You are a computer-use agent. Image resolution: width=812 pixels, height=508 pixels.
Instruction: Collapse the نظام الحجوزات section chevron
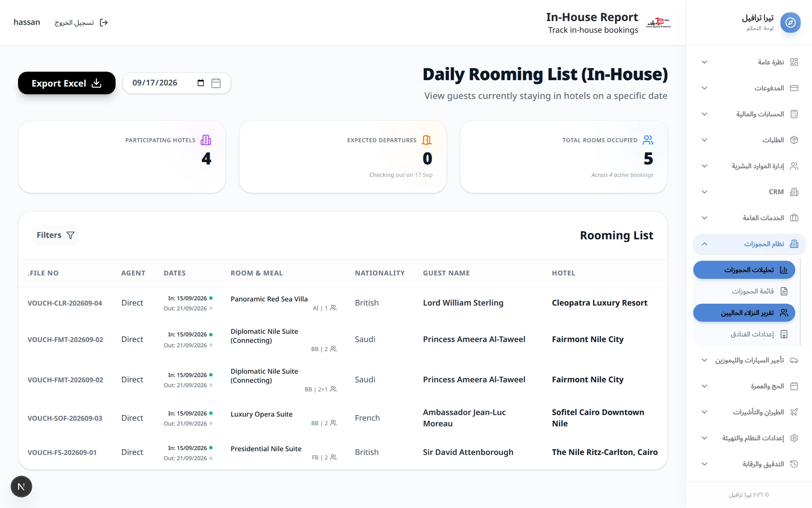pos(704,244)
